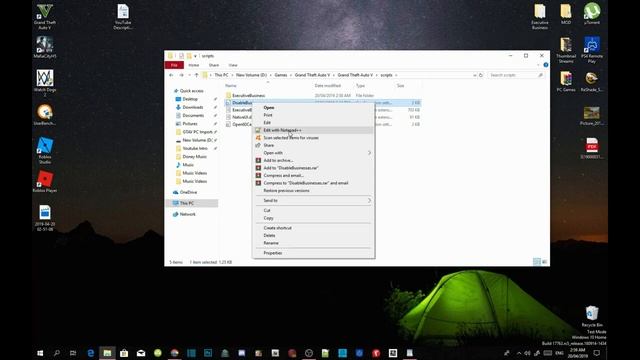
Task: Choose Delete in the context menu
Action: (313, 236)
